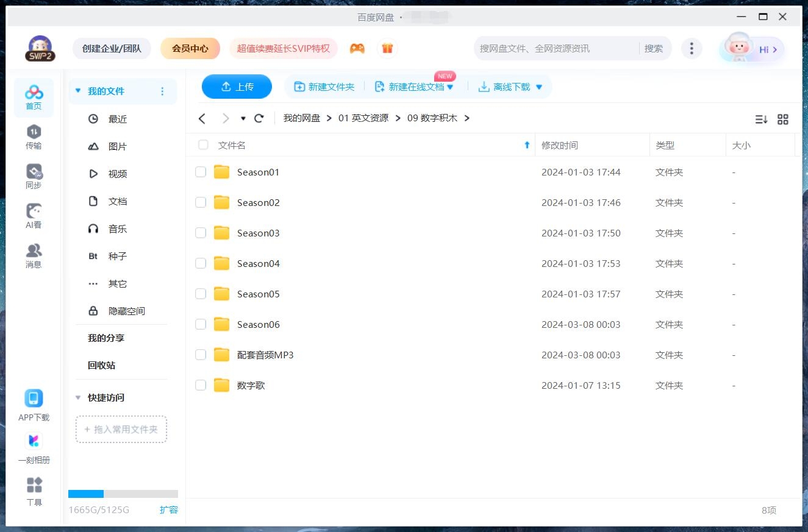Open 我的文件 three-dot options
The image size is (808, 532).
[x=162, y=91]
